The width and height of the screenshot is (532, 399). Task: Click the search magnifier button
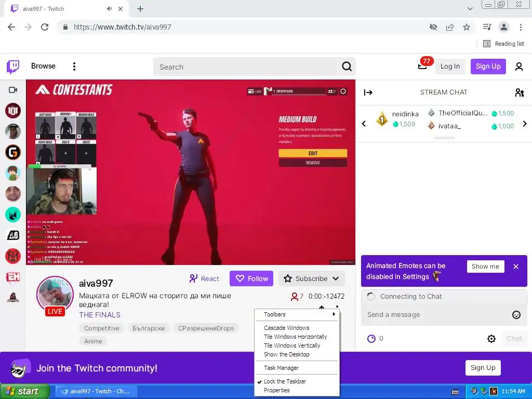[347, 66]
